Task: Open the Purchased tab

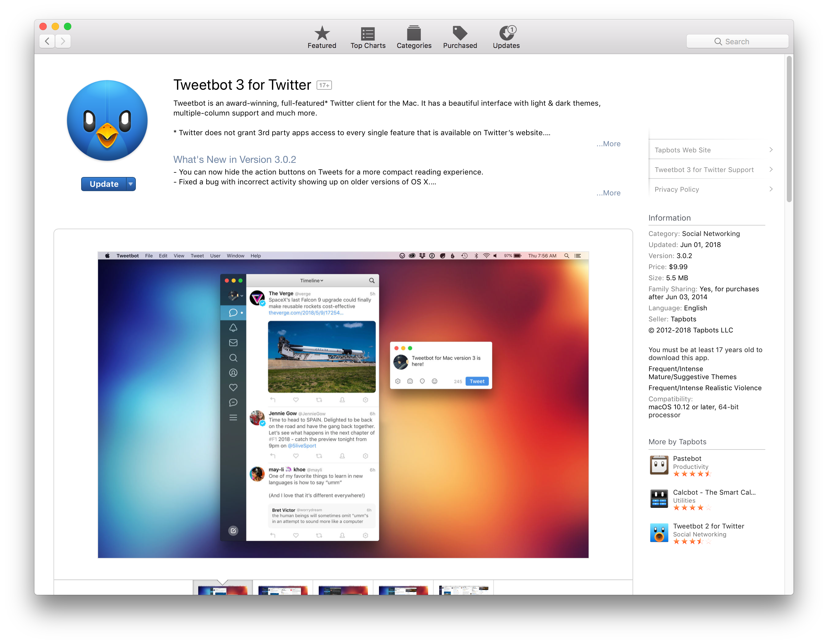Action: coord(460,37)
